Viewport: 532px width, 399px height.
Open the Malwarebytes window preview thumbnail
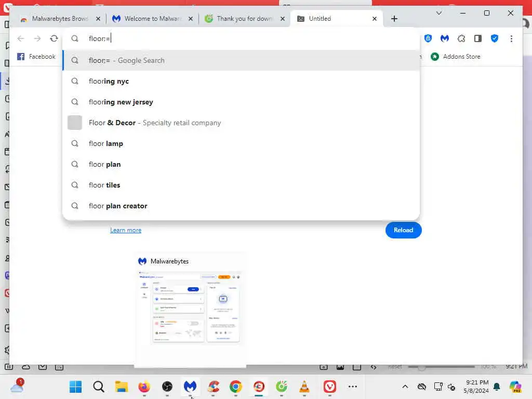click(190, 309)
